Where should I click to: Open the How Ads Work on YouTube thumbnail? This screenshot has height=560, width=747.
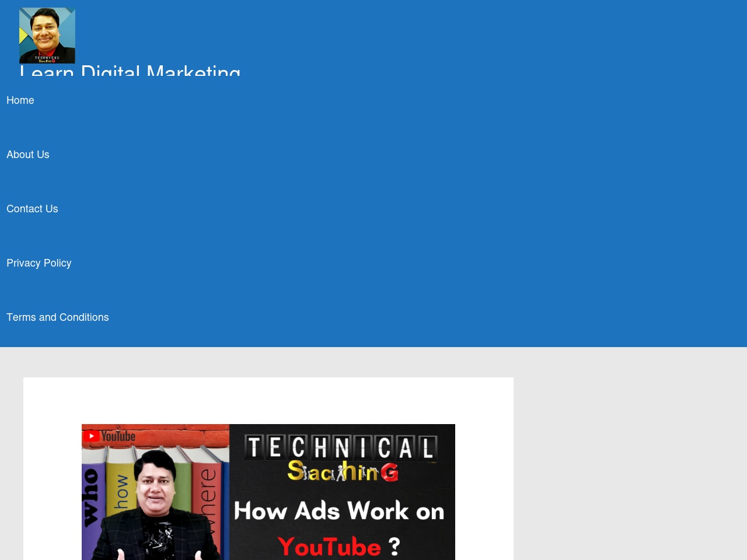click(268, 492)
